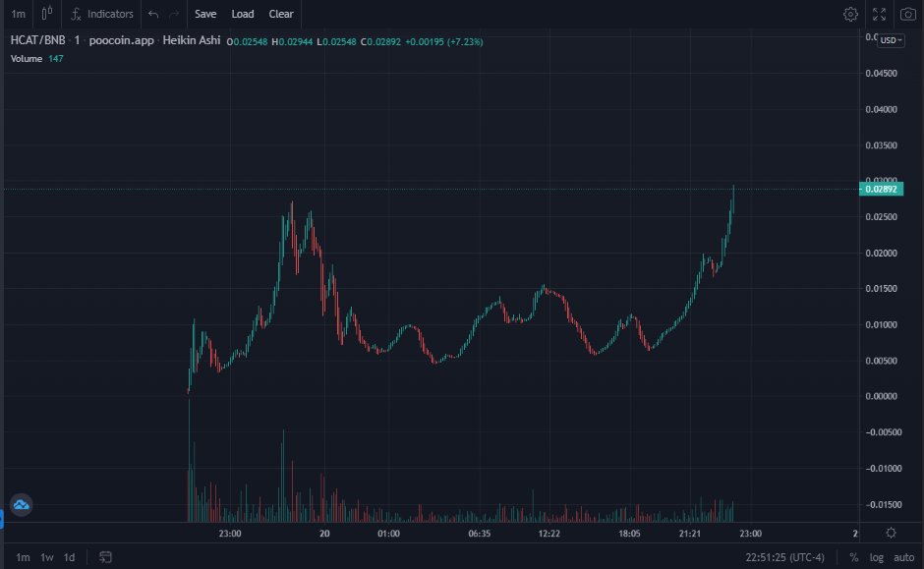Change chart candle style icon

[47, 14]
